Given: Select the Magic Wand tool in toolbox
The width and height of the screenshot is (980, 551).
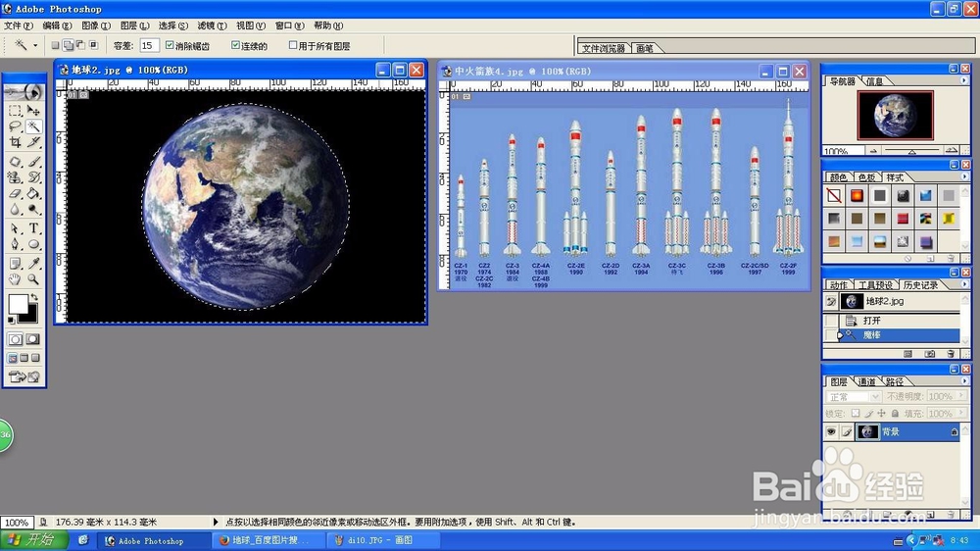Looking at the screenshot, I should click(33, 126).
